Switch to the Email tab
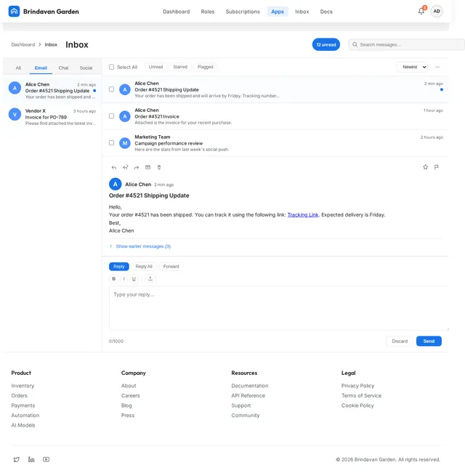 [x=41, y=68]
